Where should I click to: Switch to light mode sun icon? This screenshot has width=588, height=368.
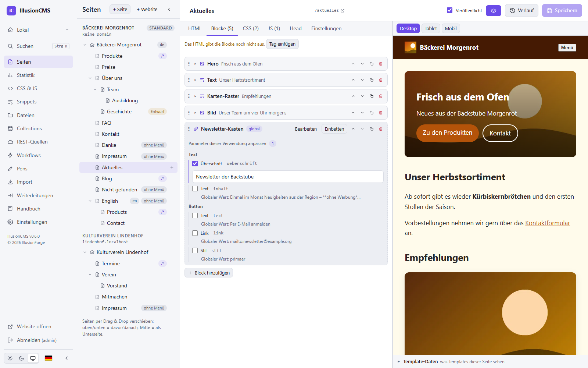(10, 358)
